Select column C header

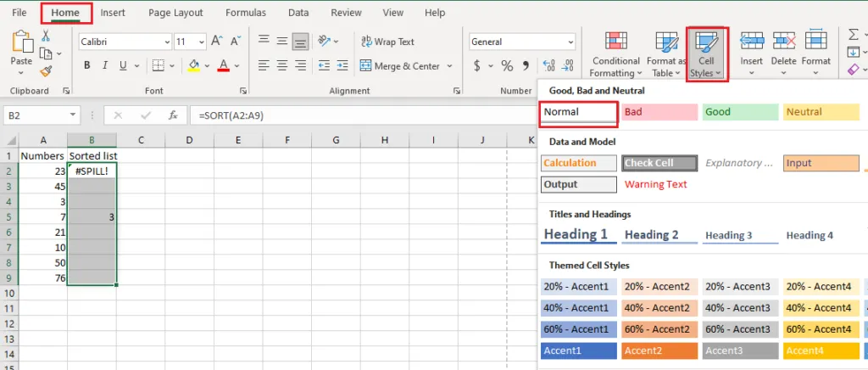click(141, 141)
